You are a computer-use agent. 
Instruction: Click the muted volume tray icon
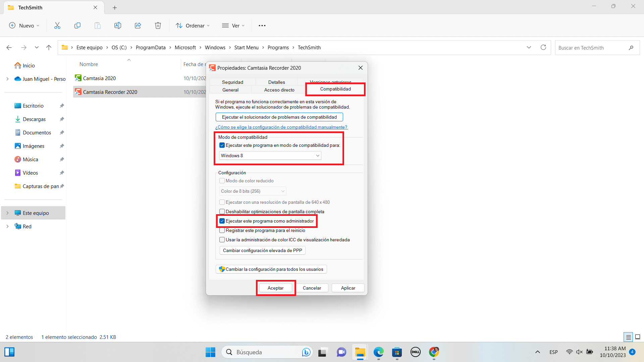[579, 352]
